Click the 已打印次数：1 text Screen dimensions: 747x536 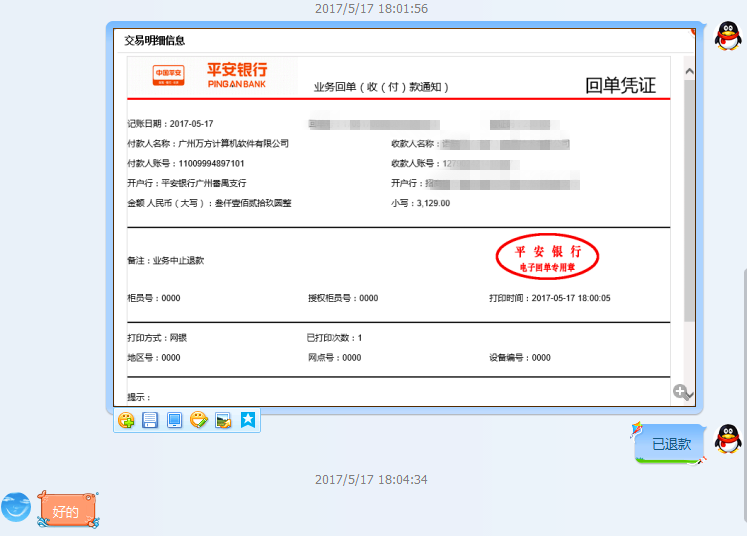click(334, 338)
